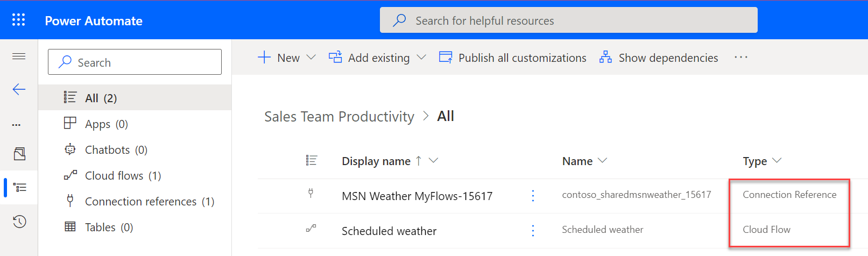Screen dimensions: 868x256
Task: Open the Display name column dropdown chevron
Action: tap(433, 160)
